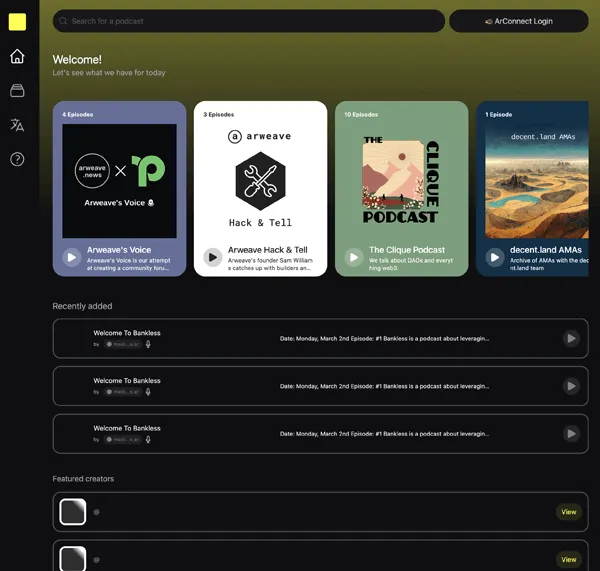Click microphone icon in first Bankless row

(148, 344)
